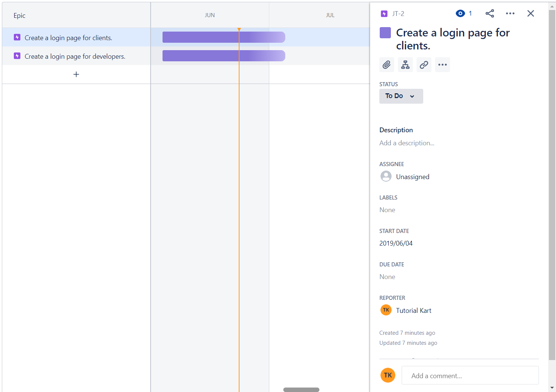Open the issue header ellipsis menu
This screenshot has height=392, width=556.
(x=510, y=13)
